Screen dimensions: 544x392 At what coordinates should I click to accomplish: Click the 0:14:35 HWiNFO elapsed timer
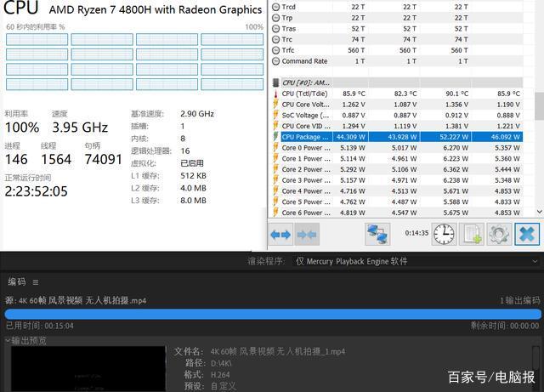[416, 233]
